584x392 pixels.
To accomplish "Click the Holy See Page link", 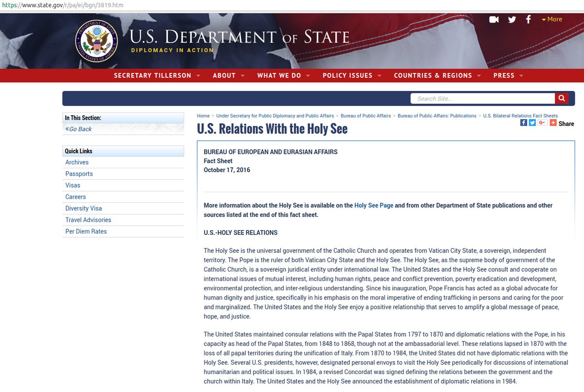I will pyautogui.click(x=373, y=205).
